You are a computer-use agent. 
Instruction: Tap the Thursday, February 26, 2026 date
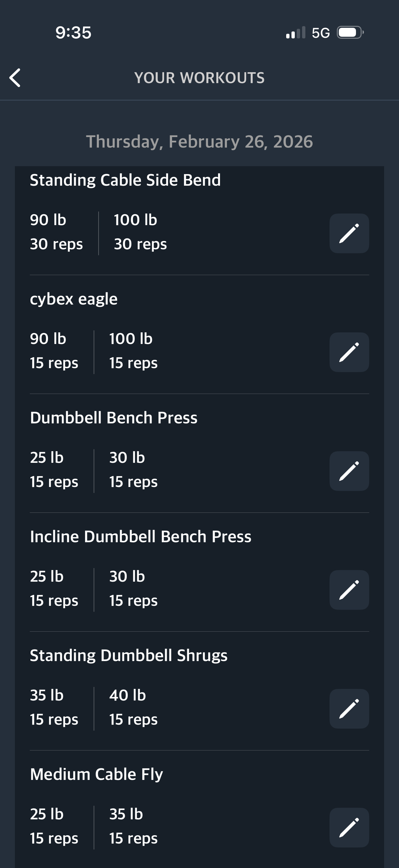pos(199,142)
